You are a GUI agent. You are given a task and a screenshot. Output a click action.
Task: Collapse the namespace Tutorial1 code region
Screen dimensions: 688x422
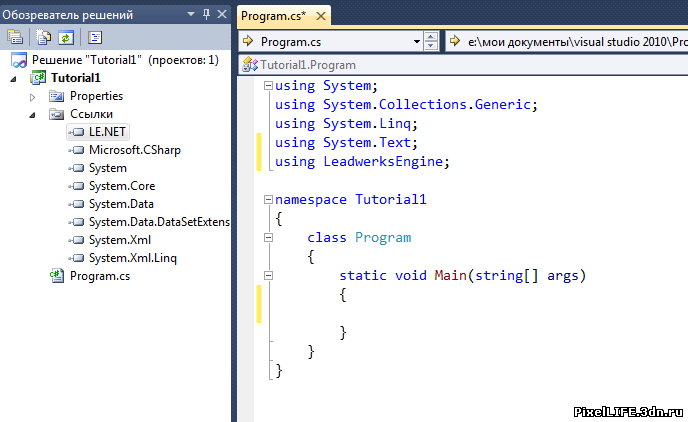coord(268,200)
